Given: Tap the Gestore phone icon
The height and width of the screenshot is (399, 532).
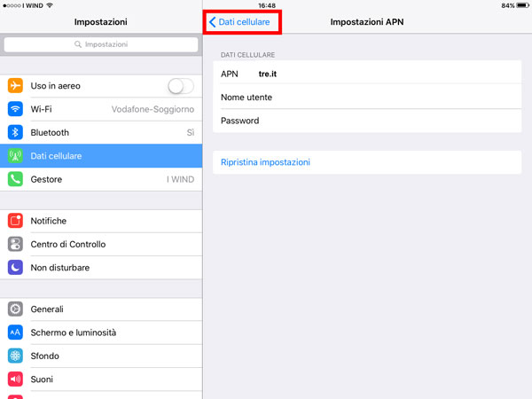Looking at the screenshot, I should (x=15, y=179).
